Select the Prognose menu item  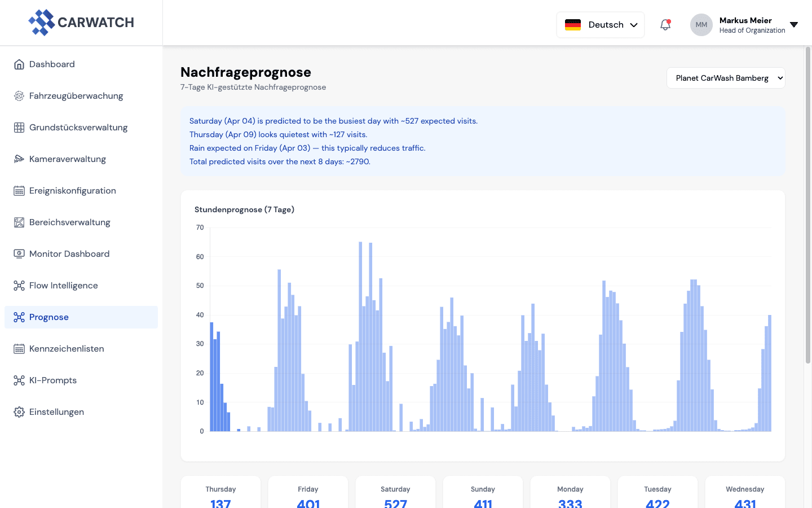pos(49,317)
